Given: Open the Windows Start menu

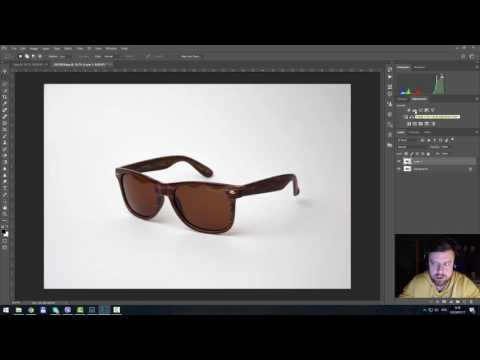Looking at the screenshot, I should [6, 310].
